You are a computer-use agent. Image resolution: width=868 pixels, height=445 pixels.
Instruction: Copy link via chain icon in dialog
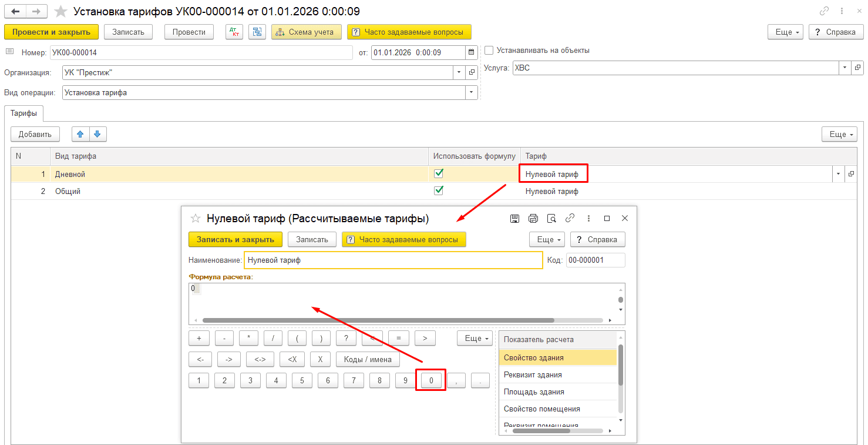tap(570, 218)
